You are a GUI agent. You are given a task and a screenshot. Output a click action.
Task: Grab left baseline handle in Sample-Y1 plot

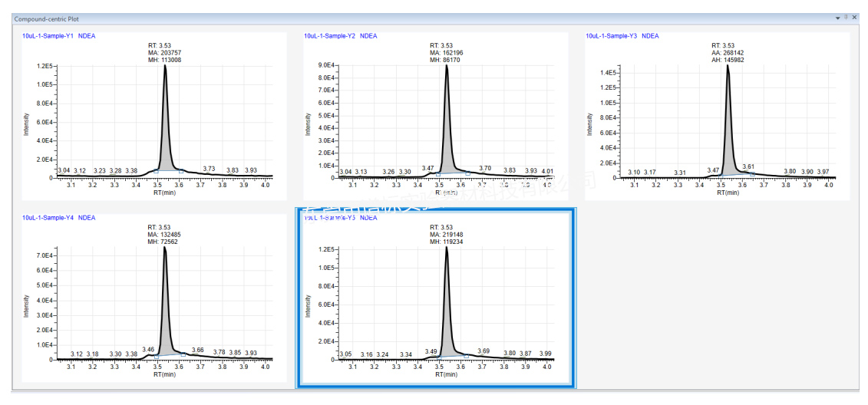click(157, 171)
